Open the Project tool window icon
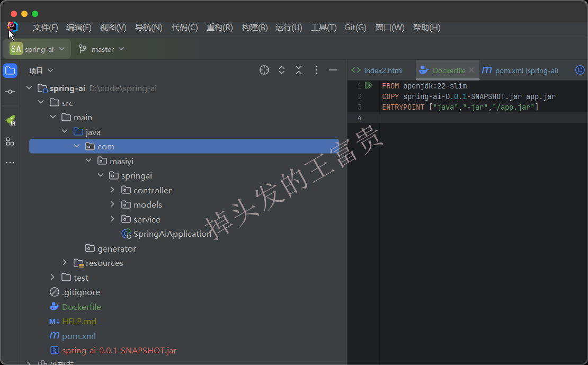Image resolution: width=588 pixels, height=365 pixels. 10,70
